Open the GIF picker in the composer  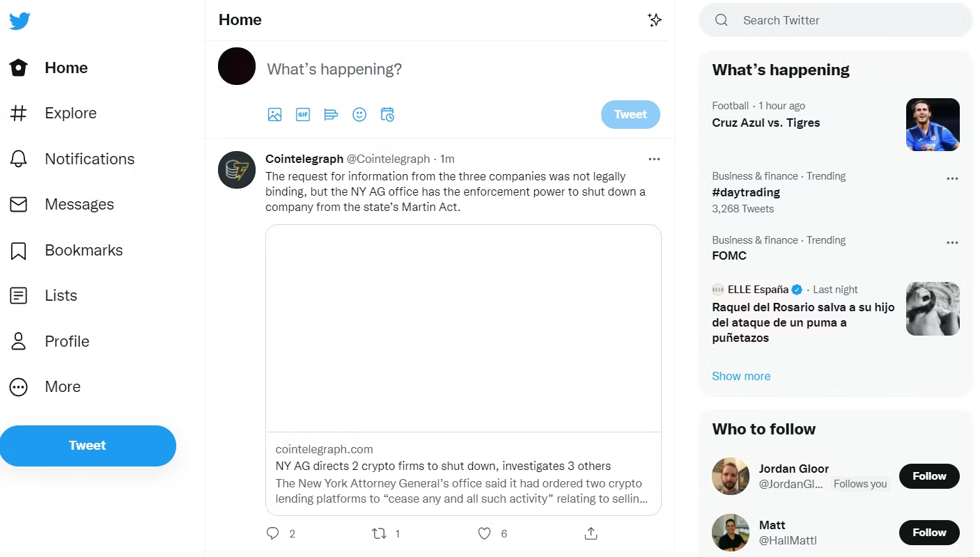302,114
